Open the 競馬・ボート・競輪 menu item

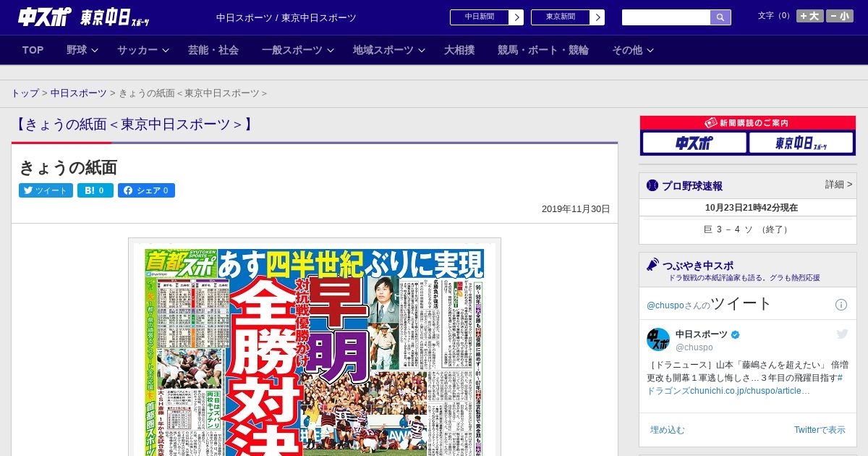point(543,50)
